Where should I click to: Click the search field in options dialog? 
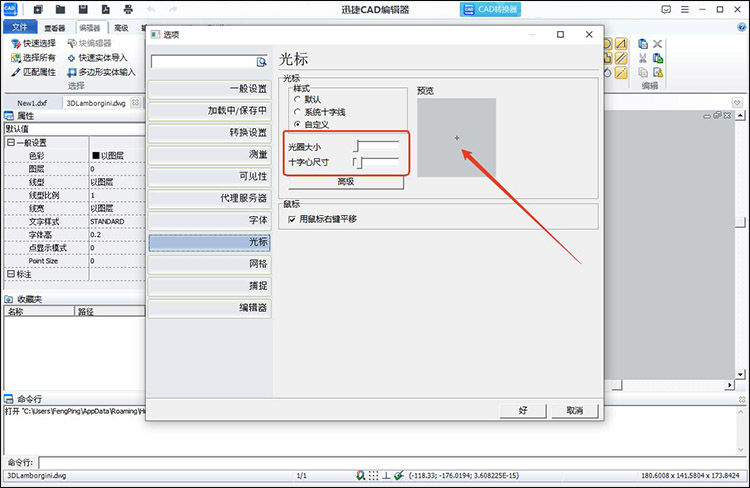[x=204, y=61]
